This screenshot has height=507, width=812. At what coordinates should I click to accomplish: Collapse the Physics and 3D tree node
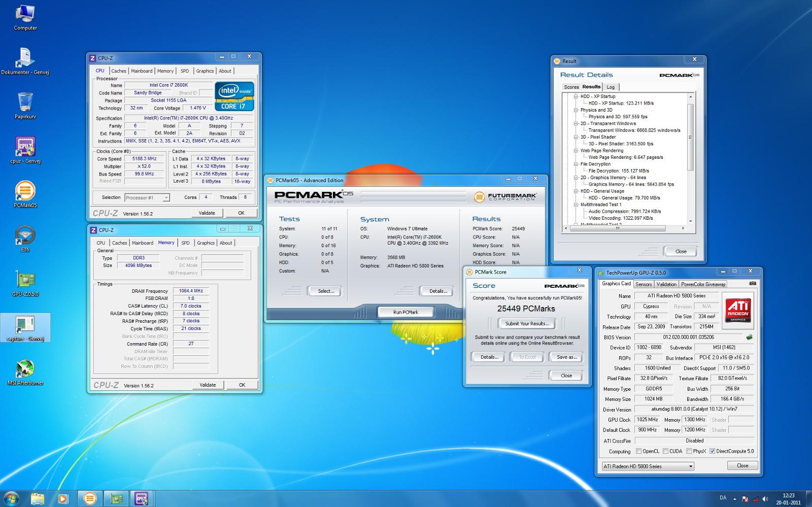coord(576,110)
